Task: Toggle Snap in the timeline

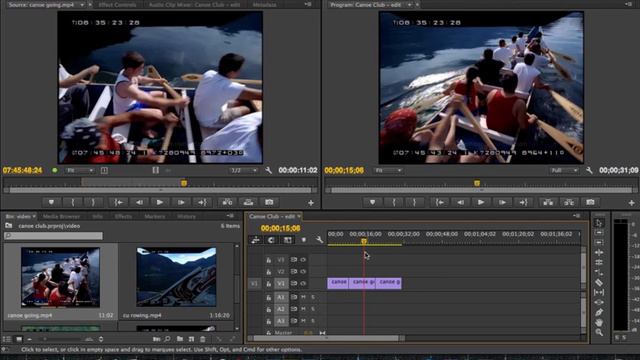Action: (271, 240)
